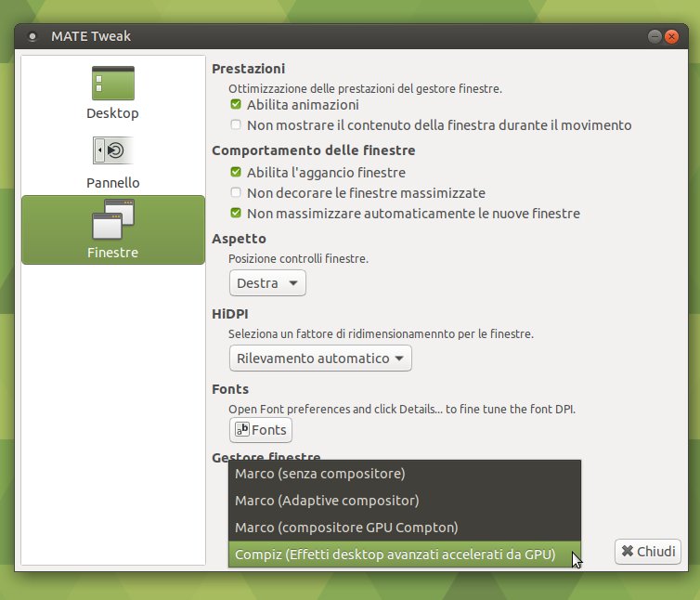Open the Desktop section icon
The height and width of the screenshot is (600, 700).
point(113,84)
